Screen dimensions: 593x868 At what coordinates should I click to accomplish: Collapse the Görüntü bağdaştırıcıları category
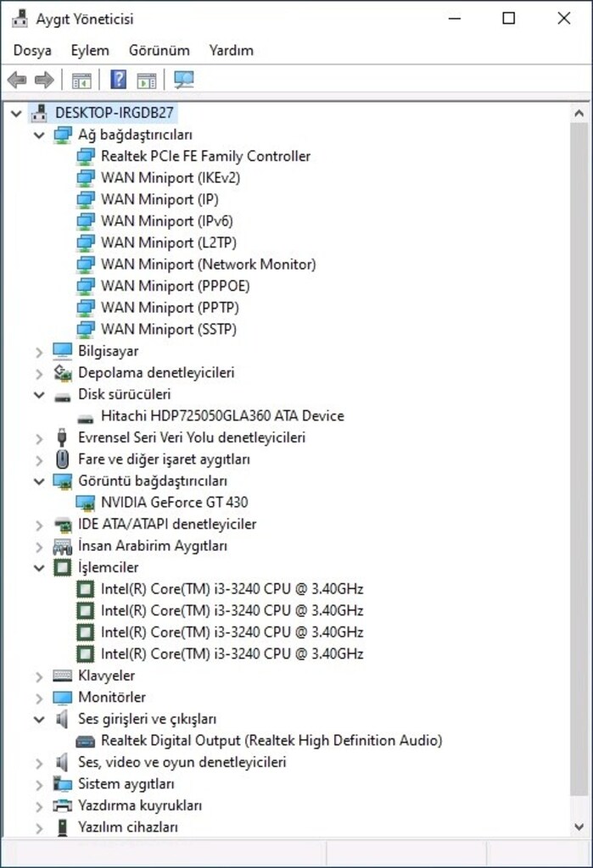(39, 481)
